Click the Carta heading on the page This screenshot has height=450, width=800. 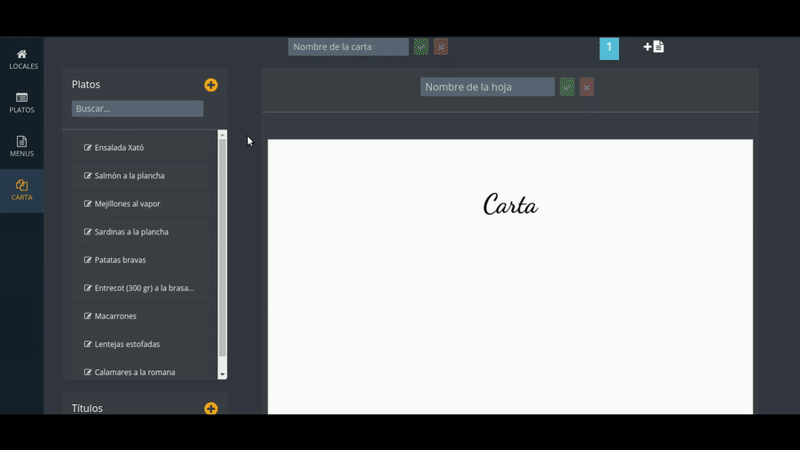pos(510,205)
